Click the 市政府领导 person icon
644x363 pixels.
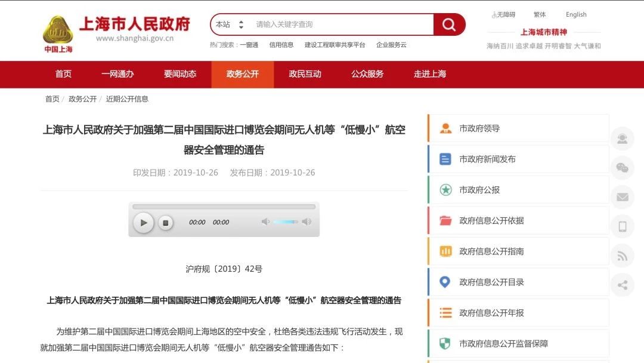point(445,129)
